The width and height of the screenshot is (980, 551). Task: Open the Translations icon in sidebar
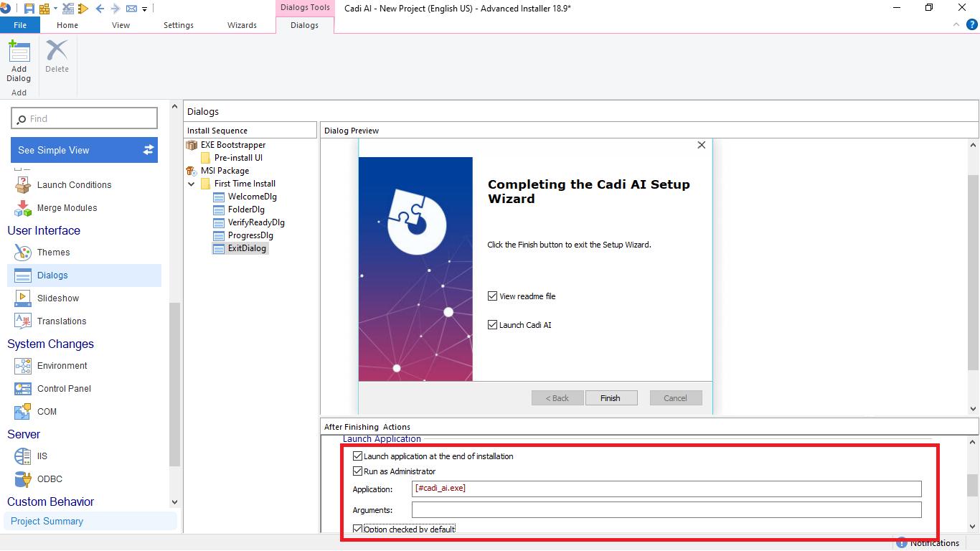[23, 321]
